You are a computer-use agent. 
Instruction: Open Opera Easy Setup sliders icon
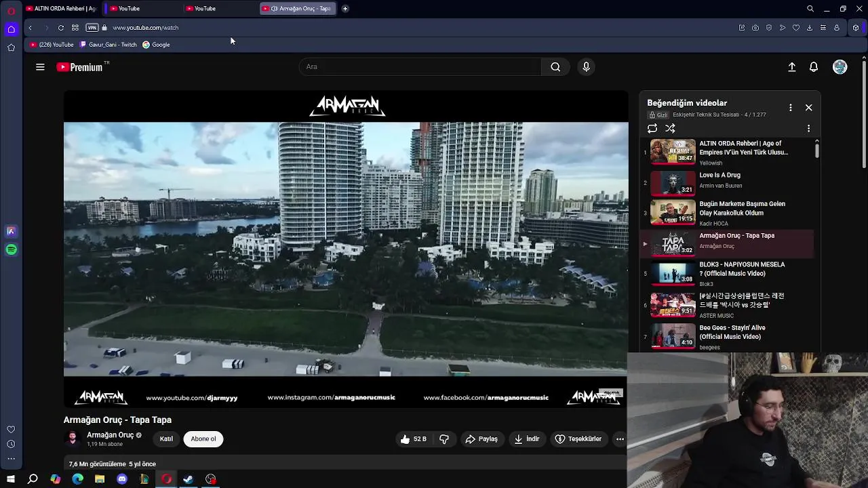click(823, 28)
